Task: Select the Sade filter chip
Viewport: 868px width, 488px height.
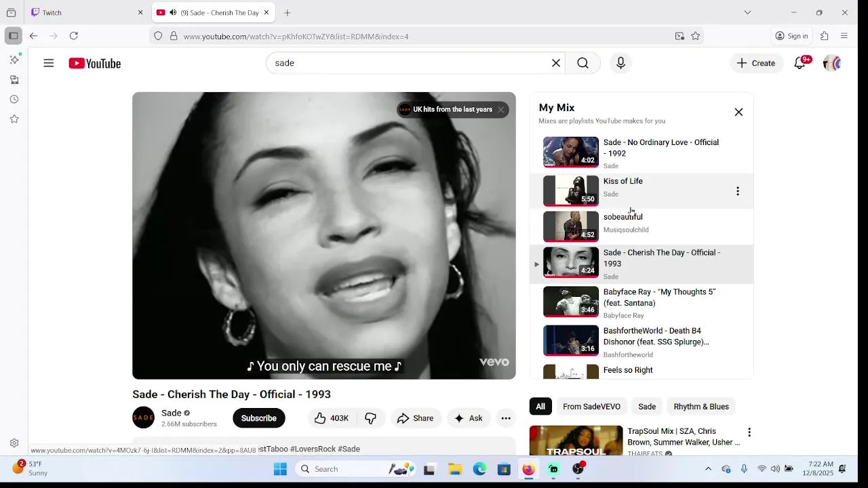Action: click(647, 407)
